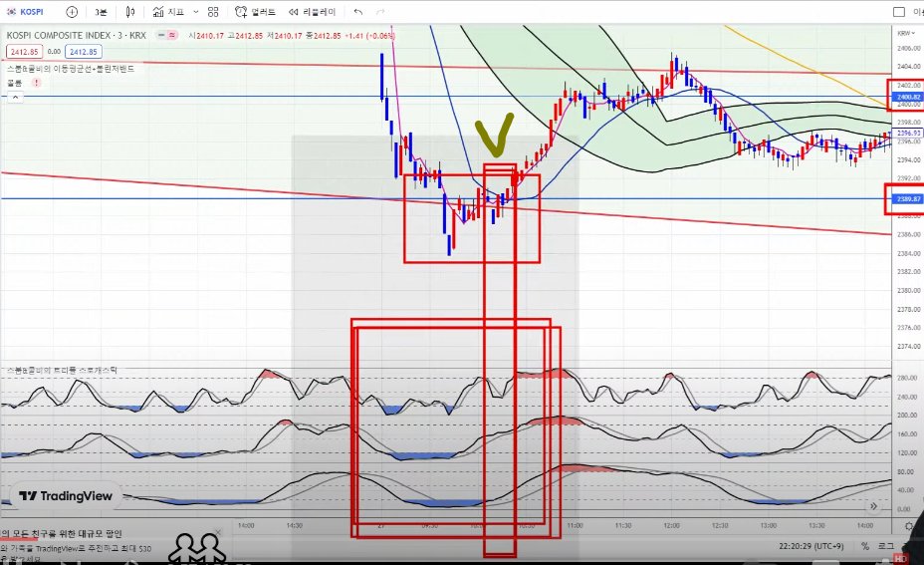The height and width of the screenshot is (565, 924).
Task: Click the 2389.87 blue price label
Action: [908, 199]
